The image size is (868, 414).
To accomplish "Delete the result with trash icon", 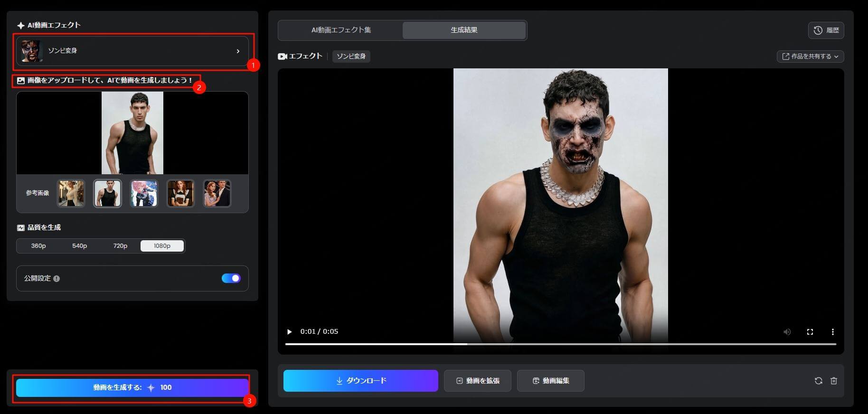I will click(x=833, y=381).
